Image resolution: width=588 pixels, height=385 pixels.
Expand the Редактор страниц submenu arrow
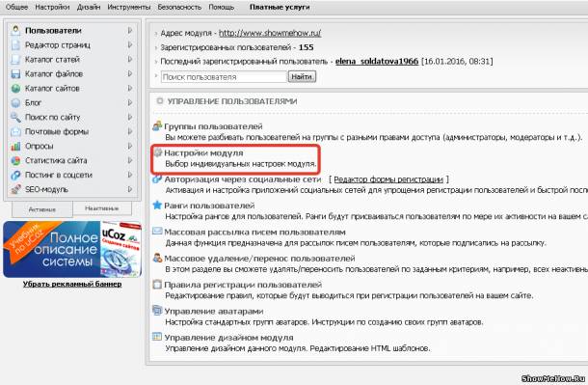click(x=130, y=45)
